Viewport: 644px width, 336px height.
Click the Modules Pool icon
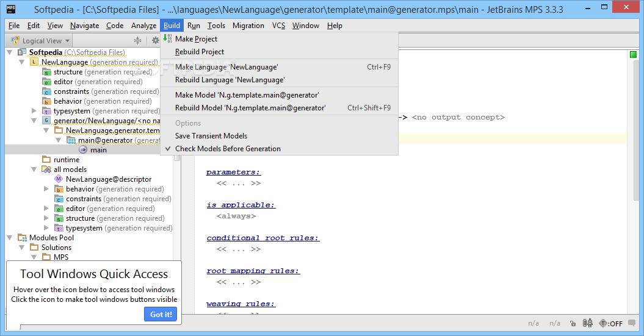click(x=22, y=238)
